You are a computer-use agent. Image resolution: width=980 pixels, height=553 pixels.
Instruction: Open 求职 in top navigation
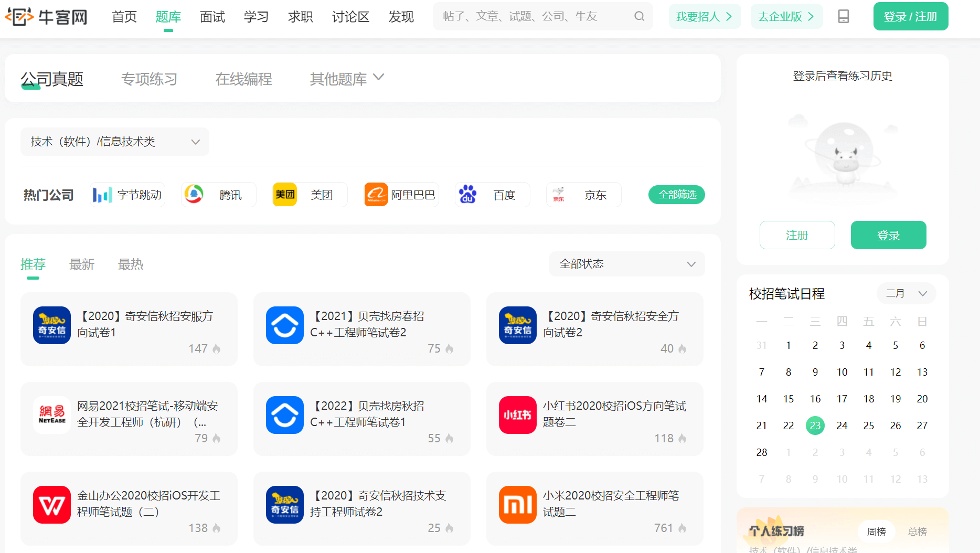301,17
